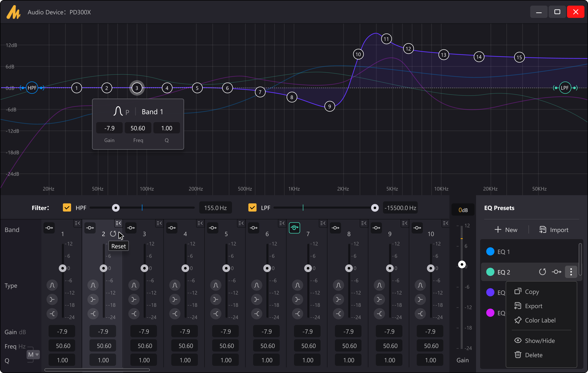Reset the EQ 2 preset
Image resolution: width=588 pixels, height=373 pixels.
[543, 272]
